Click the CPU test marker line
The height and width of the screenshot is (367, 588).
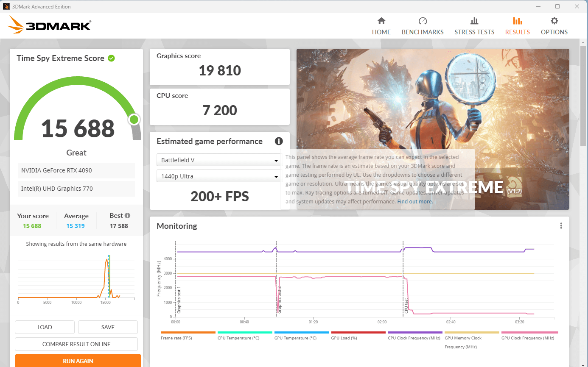click(x=403, y=279)
